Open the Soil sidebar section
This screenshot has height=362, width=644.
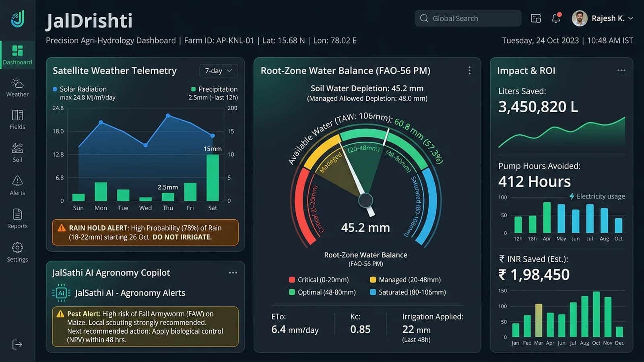pyautogui.click(x=17, y=152)
